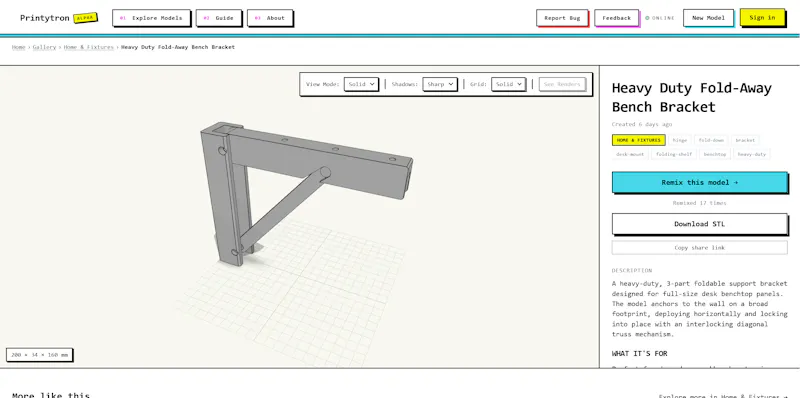Screen dimensions: 800x398
Task: Open the Grid style dropdown
Action: pos(508,84)
